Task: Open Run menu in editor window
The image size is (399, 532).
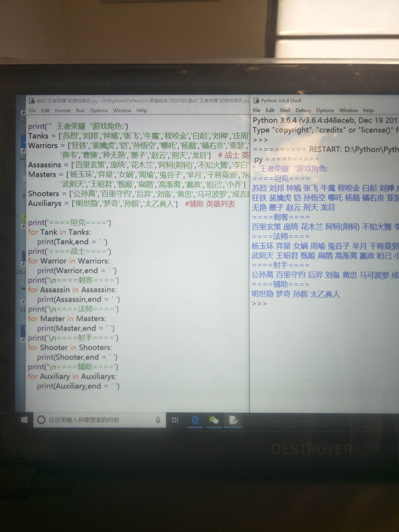Action: (x=80, y=111)
